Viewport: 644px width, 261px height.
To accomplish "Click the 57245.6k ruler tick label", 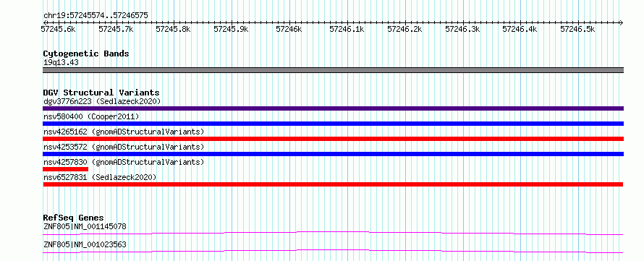I will click(x=59, y=29).
